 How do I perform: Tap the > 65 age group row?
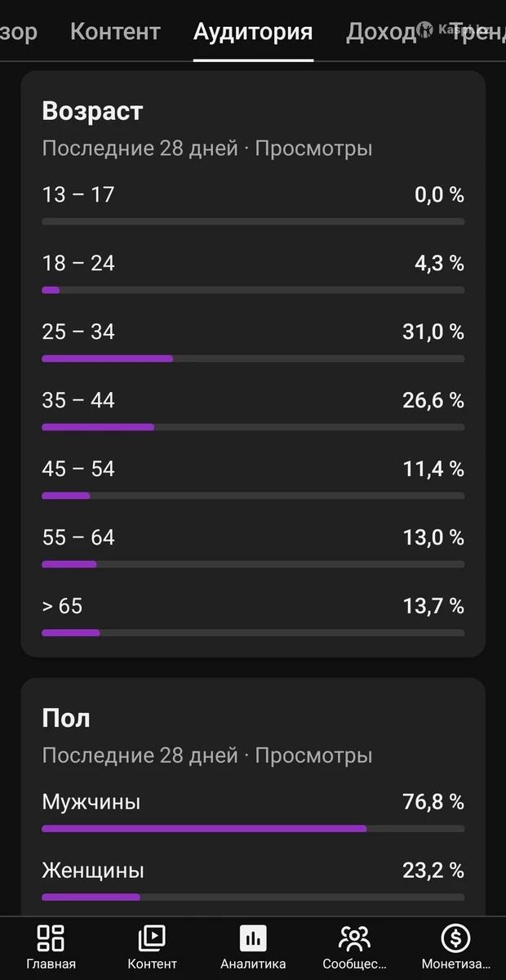(x=253, y=607)
